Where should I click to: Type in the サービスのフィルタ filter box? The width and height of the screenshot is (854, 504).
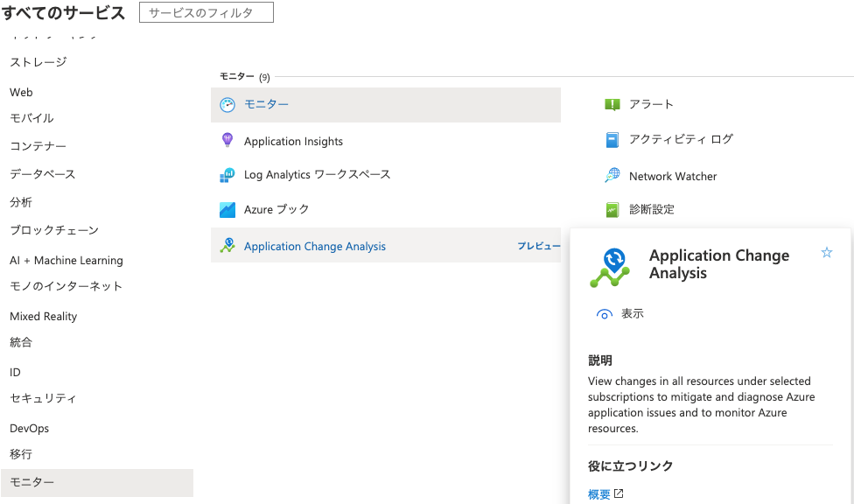click(x=206, y=13)
